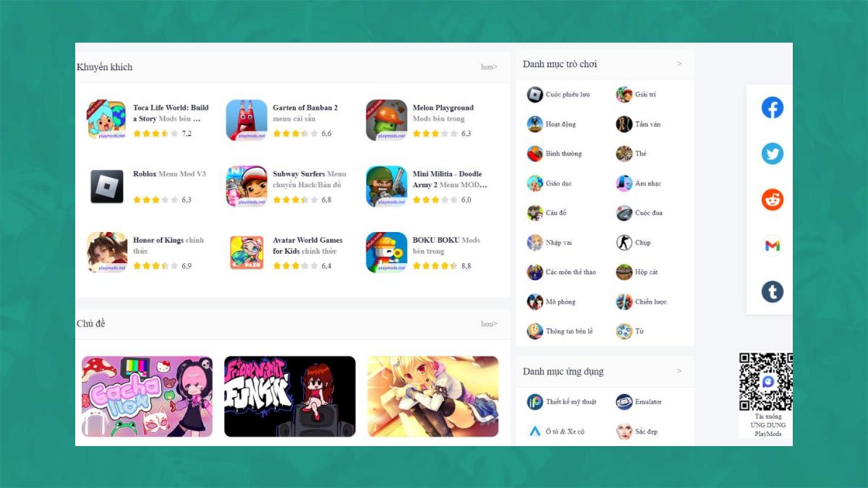
Task: Select the Nhập vai role-playing category
Action: pyautogui.click(x=535, y=242)
